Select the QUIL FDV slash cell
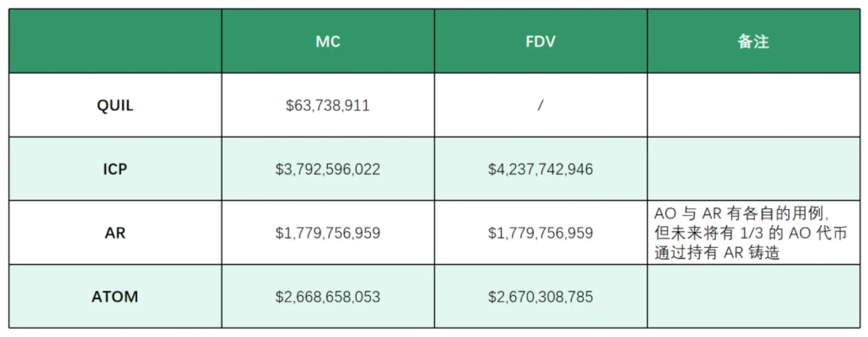Image resolution: width=868 pixels, height=337 pixels. click(x=540, y=105)
